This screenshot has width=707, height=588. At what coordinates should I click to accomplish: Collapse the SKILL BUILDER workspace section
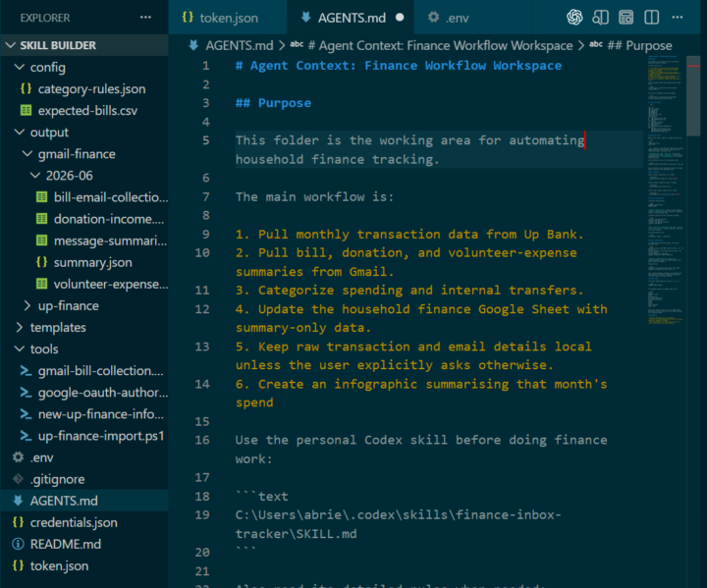[x=11, y=45]
